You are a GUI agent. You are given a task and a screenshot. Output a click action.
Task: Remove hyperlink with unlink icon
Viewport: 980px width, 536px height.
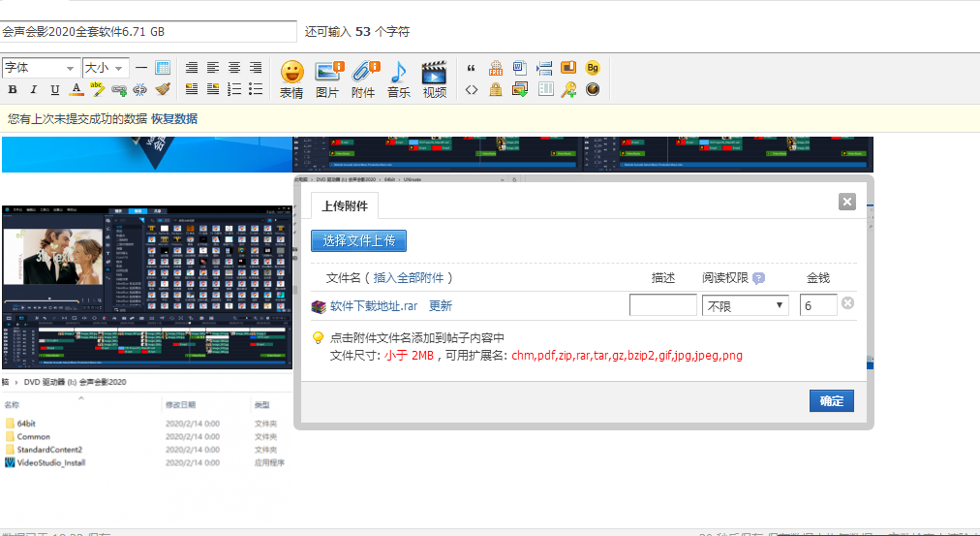tap(140, 89)
